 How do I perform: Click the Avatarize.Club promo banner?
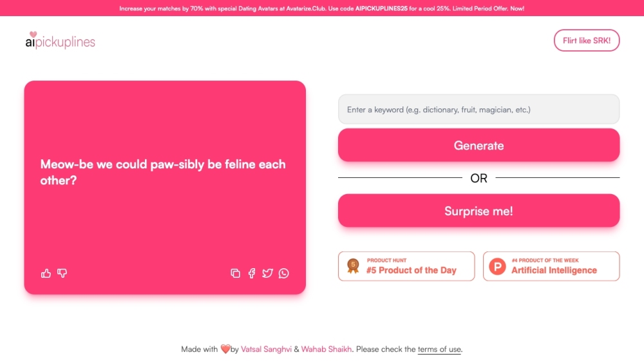coord(321,8)
